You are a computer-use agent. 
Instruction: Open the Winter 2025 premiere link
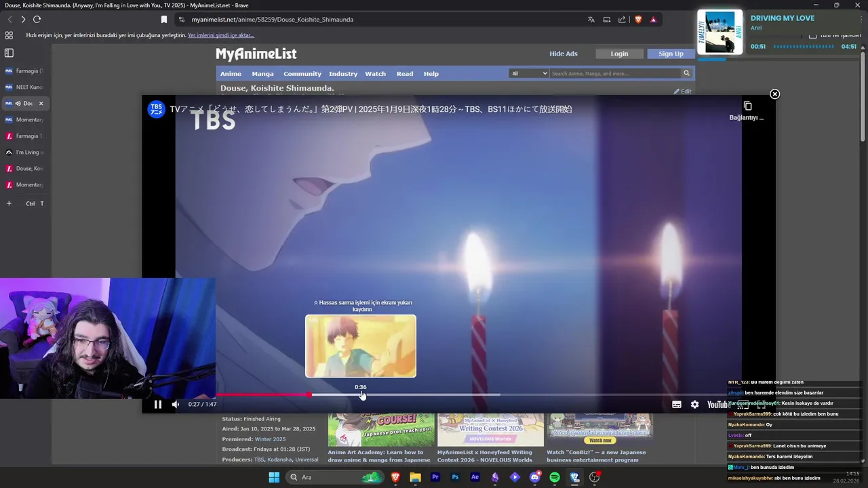click(270, 439)
